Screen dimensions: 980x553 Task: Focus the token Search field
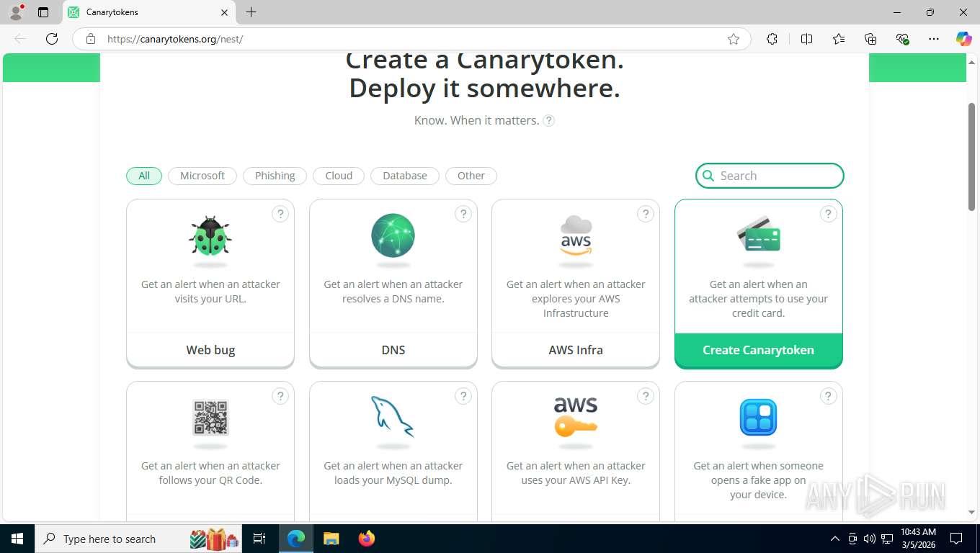coord(770,176)
